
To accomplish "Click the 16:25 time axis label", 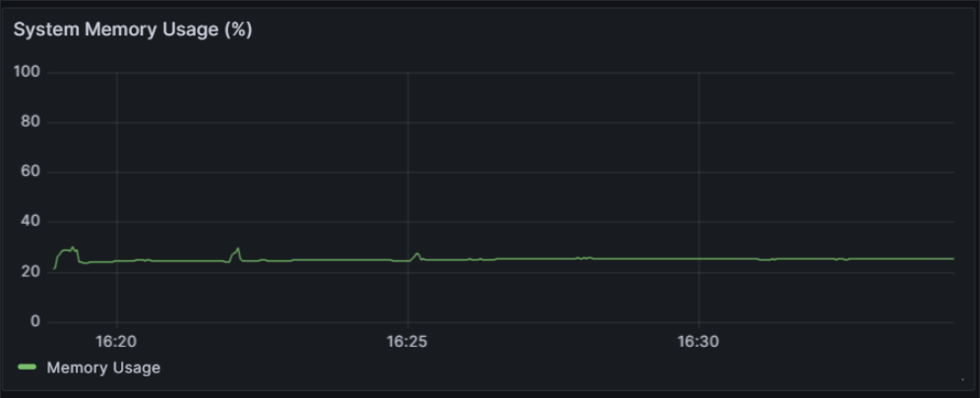I will [x=407, y=342].
